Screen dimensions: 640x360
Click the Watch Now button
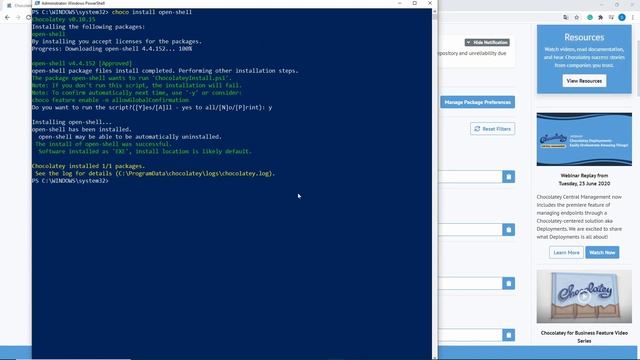[602, 253]
